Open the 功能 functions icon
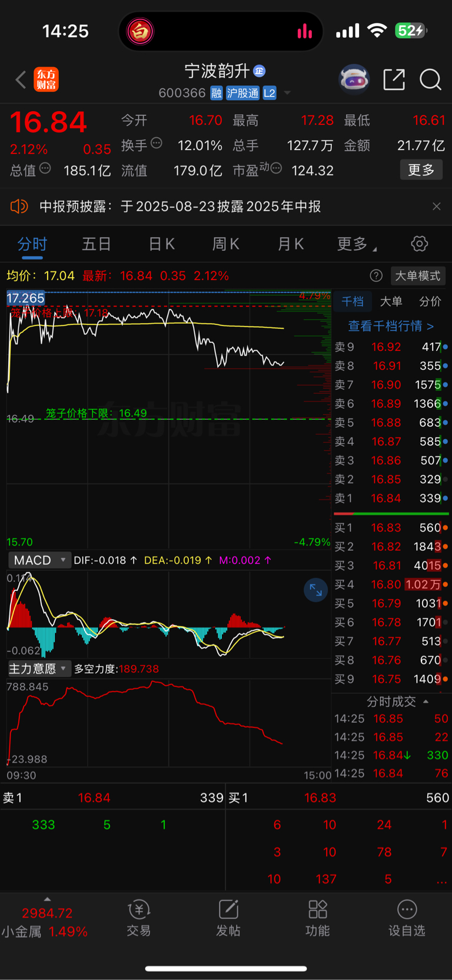 pos(318,918)
